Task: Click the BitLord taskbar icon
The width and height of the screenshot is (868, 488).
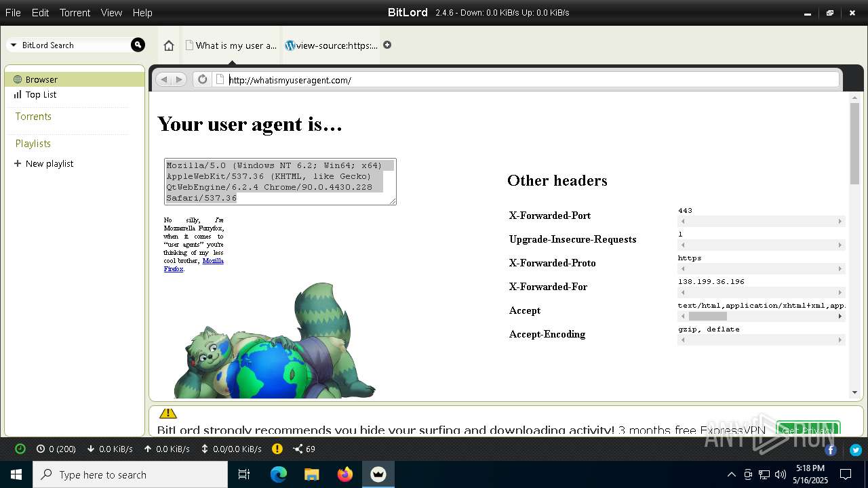Action: pos(378,474)
